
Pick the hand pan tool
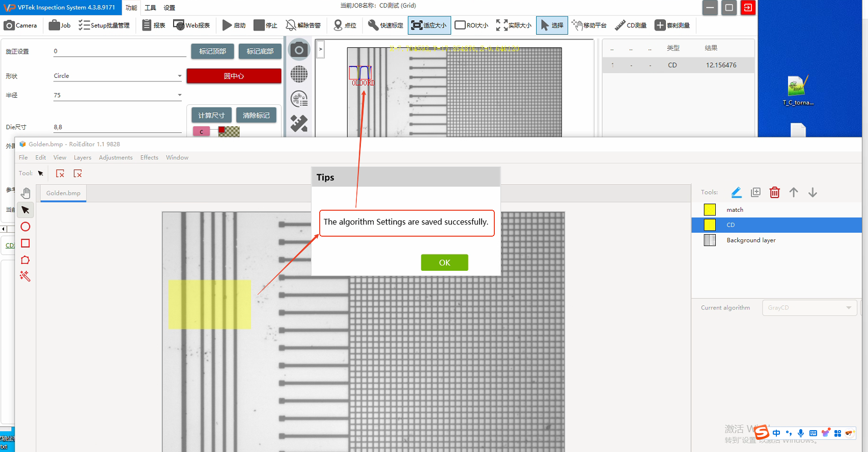pyautogui.click(x=25, y=193)
